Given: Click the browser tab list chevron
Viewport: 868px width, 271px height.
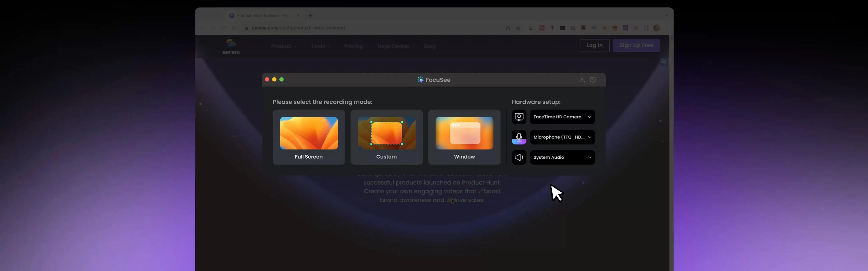Looking at the screenshot, I should (666, 15).
